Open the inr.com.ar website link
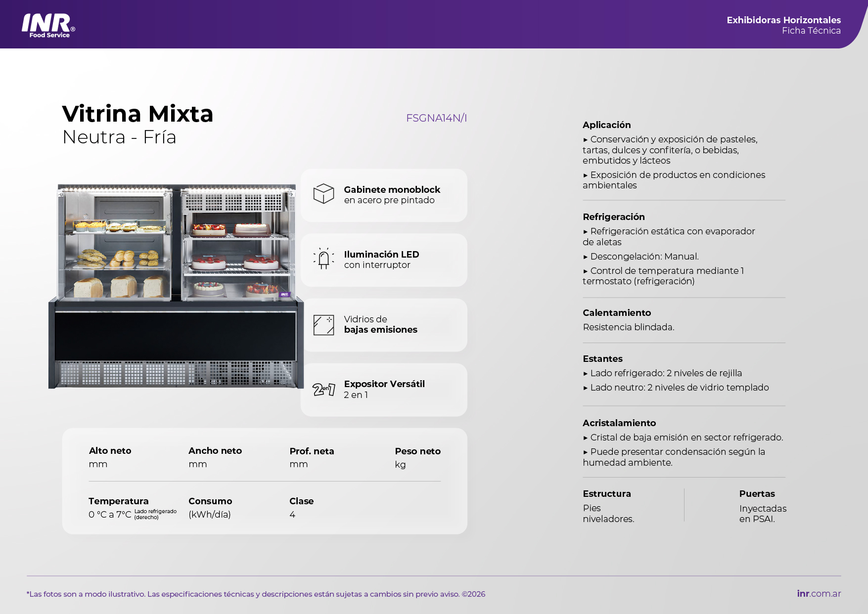The image size is (868, 614). pyautogui.click(x=819, y=594)
